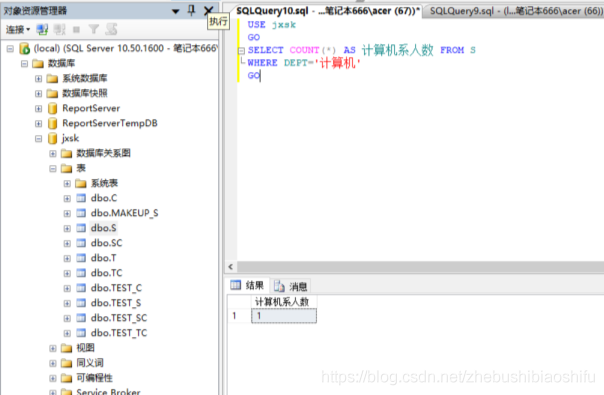604x395 pixels.
Task: Select the result cell containing 1
Action: click(x=284, y=316)
